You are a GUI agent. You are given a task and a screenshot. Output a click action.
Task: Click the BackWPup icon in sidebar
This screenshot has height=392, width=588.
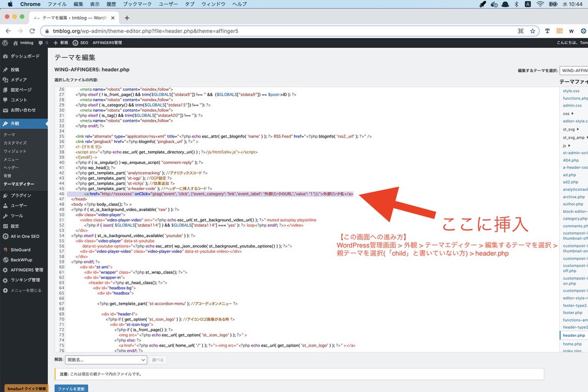tap(5, 260)
